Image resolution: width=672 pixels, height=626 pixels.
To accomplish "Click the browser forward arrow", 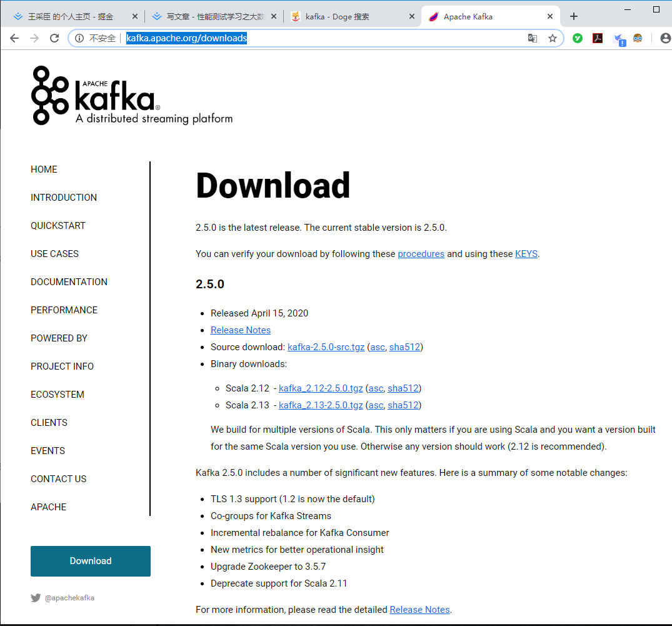I will [34, 38].
